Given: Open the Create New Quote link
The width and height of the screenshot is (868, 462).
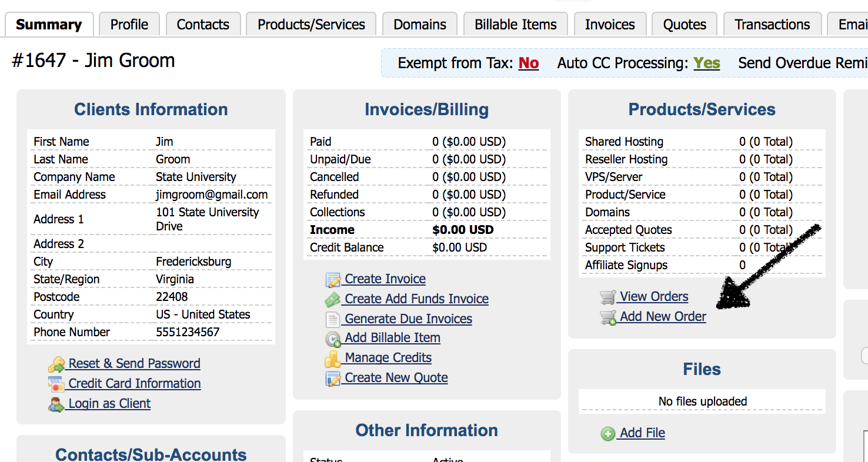Looking at the screenshot, I should pyautogui.click(x=396, y=377).
